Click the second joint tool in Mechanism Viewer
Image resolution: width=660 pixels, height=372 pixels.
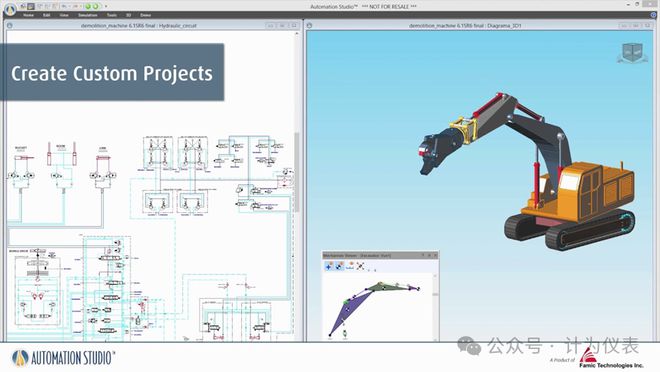[x=339, y=266]
